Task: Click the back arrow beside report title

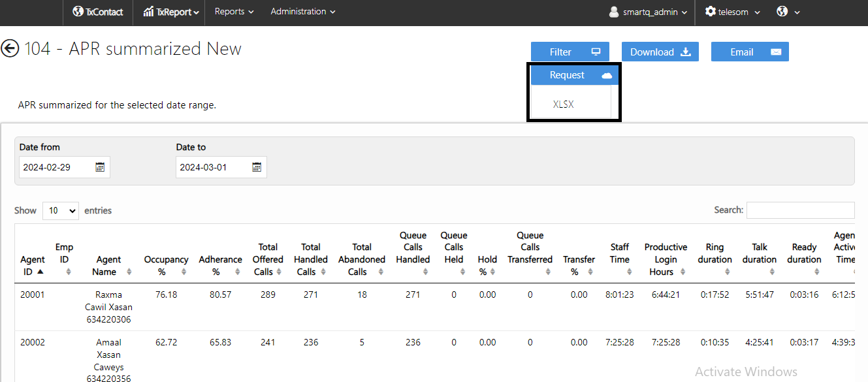Action: point(10,49)
